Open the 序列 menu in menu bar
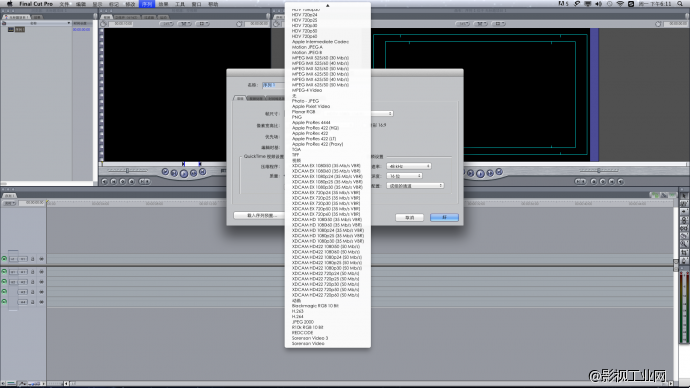Screen dimensions: 690x388 147,4
